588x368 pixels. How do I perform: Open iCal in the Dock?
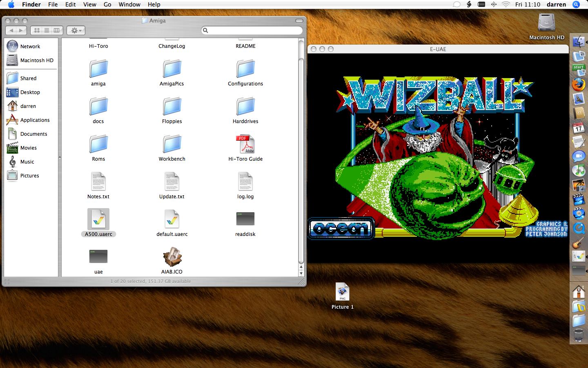pos(579,128)
